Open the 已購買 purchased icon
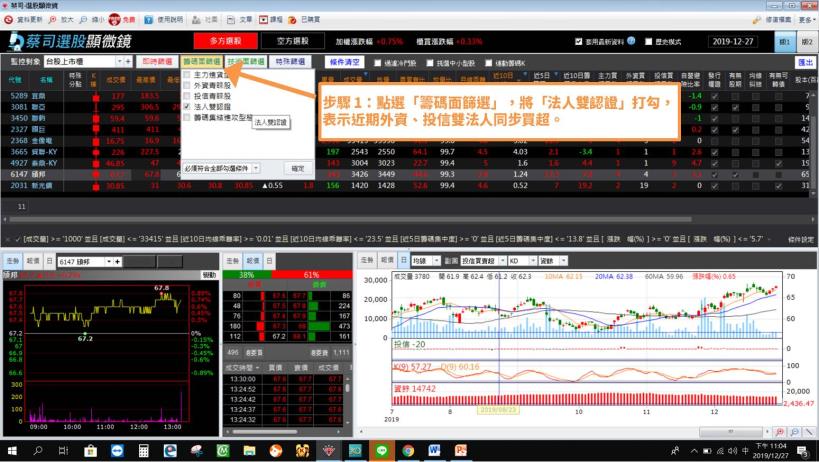 [292, 20]
